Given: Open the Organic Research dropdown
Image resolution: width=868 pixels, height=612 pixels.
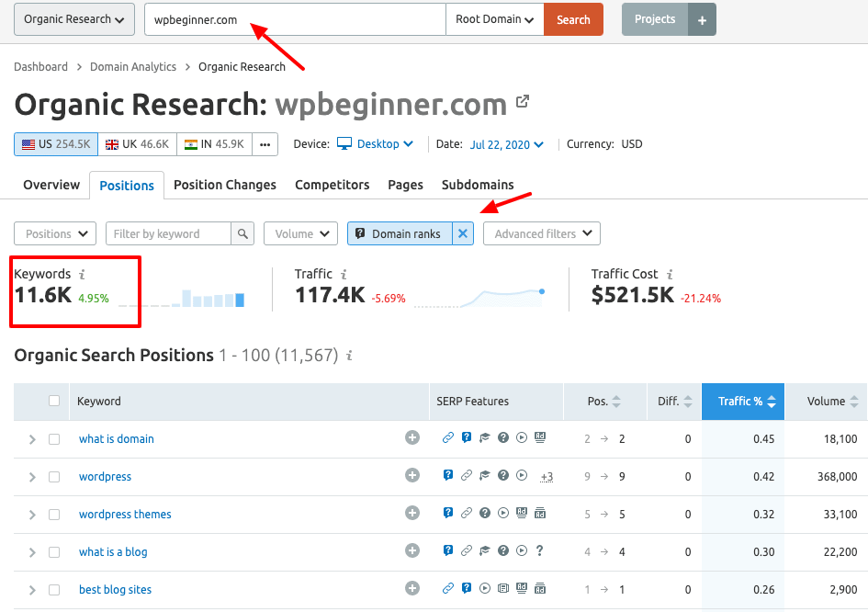Looking at the screenshot, I should (74, 19).
